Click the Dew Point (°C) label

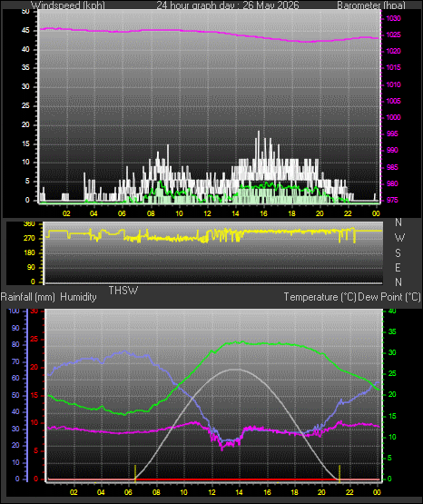(389, 297)
